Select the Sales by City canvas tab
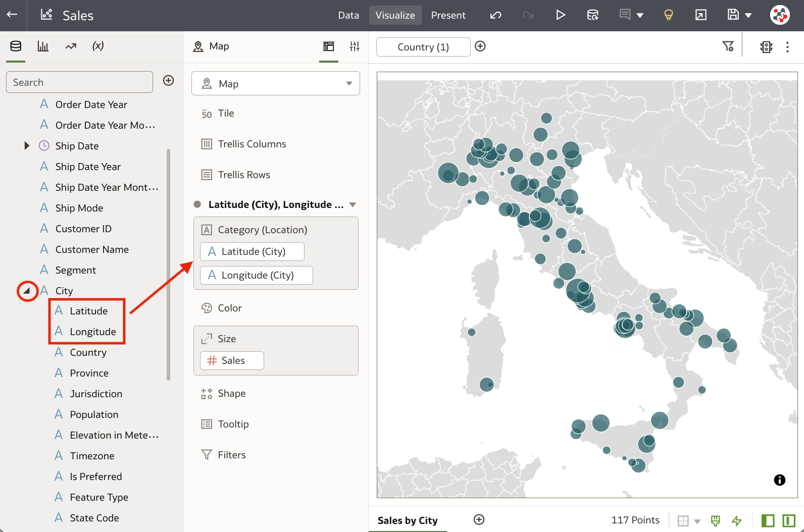Viewport: 804px width, 532px height. coord(408,520)
